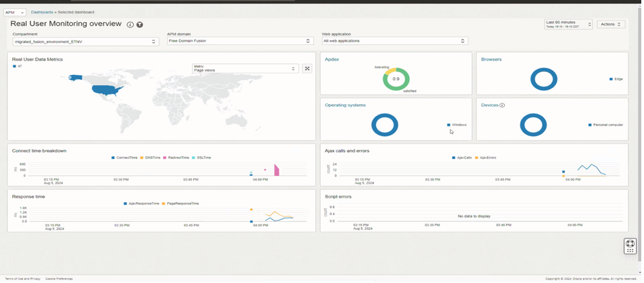
Task: Click the dashboard info icon beside the title
Action: tap(130, 25)
